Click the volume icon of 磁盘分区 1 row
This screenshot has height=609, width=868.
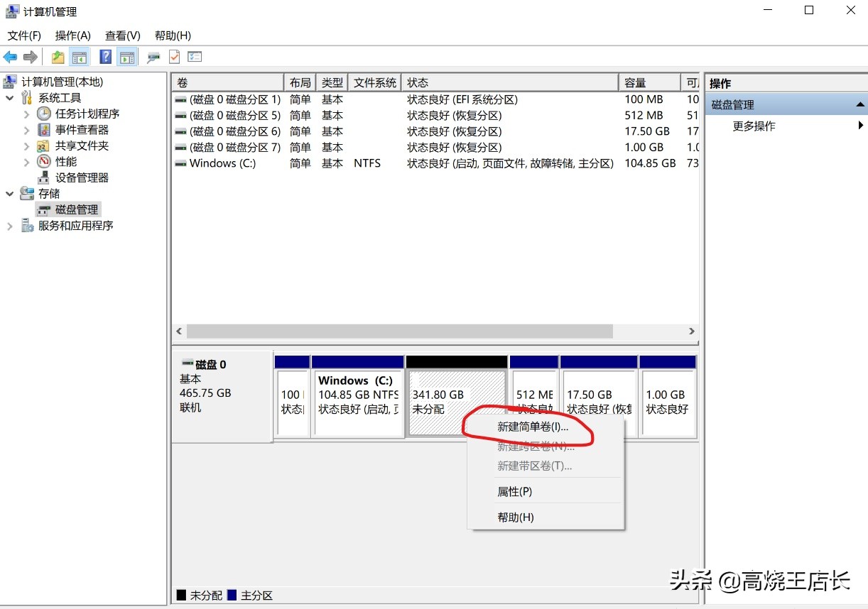180,99
